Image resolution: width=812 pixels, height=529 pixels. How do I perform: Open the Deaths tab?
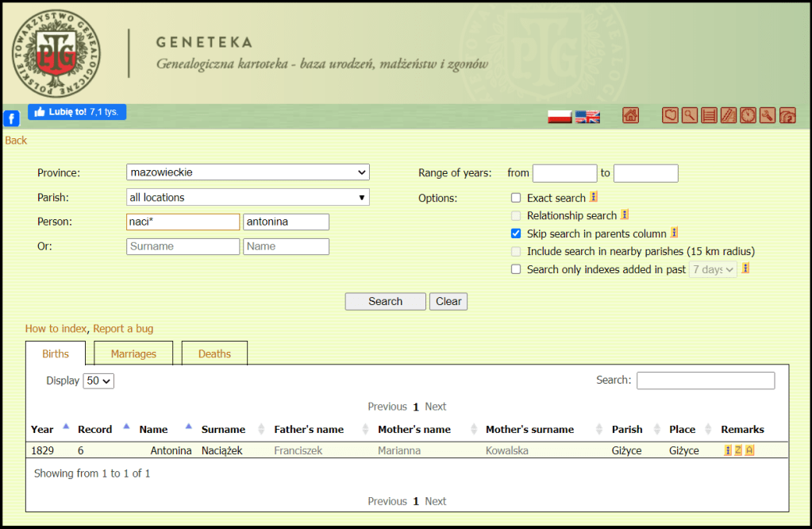pos(214,353)
